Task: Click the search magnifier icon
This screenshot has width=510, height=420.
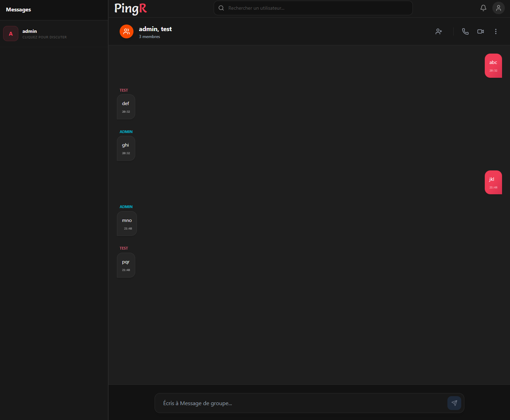Action: 221,8
